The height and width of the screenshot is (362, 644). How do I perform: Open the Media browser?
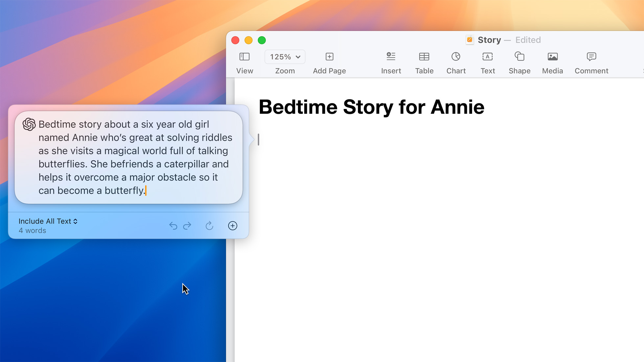click(x=552, y=62)
